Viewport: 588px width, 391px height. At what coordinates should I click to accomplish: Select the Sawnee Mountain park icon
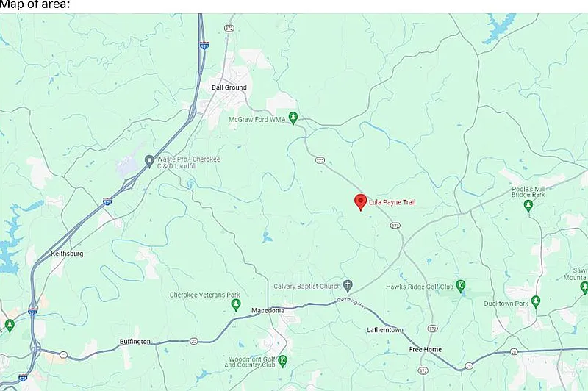coord(584,287)
